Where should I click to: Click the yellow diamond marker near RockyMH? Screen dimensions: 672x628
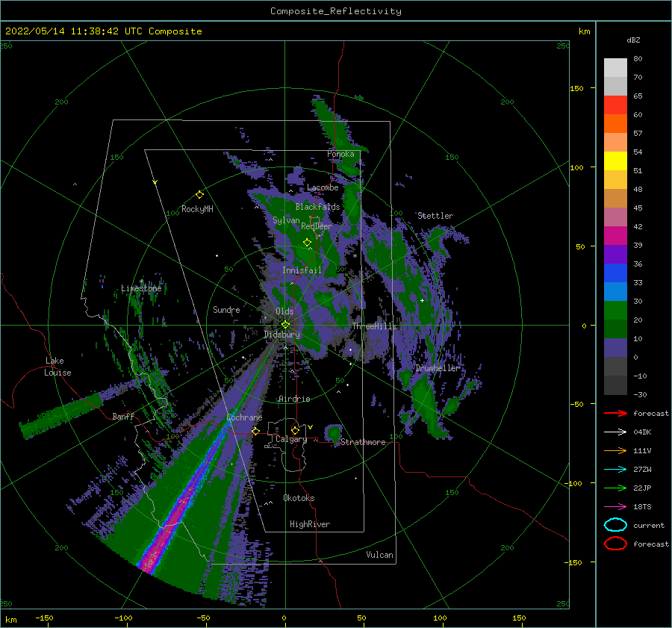coord(199,195)
